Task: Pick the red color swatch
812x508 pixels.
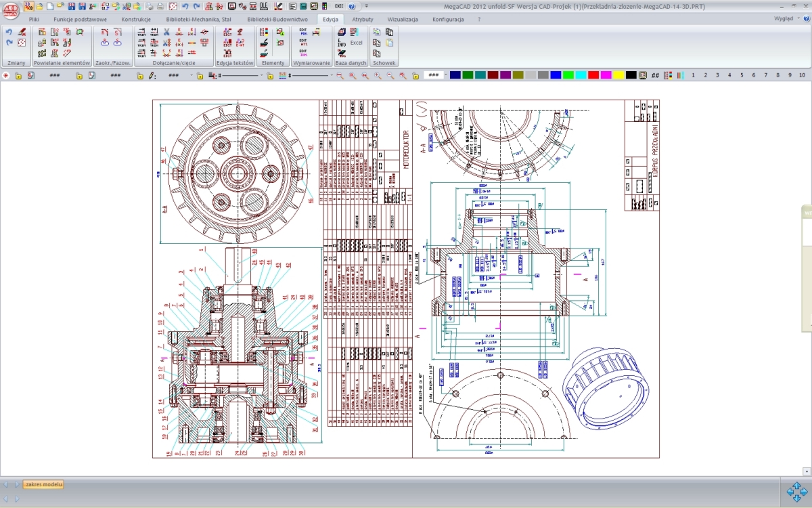Action: (x=593, y=75)
